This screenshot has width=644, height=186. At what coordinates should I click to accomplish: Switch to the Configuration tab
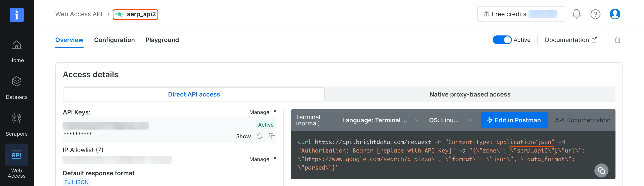114,40
